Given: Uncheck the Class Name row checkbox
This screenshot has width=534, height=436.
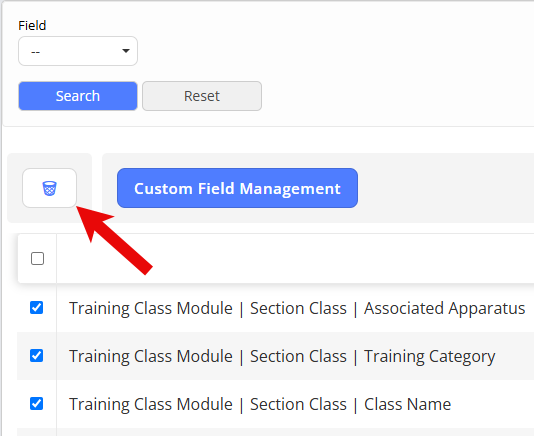Looking at the screenshot, I should pos(36,404).
